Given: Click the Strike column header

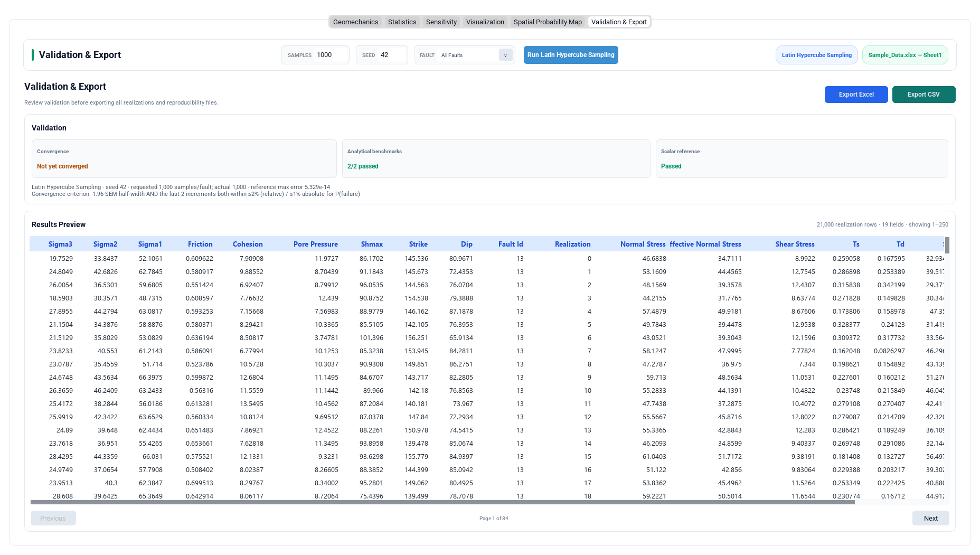Looking at the screenshot, I should tap(418, 244).
